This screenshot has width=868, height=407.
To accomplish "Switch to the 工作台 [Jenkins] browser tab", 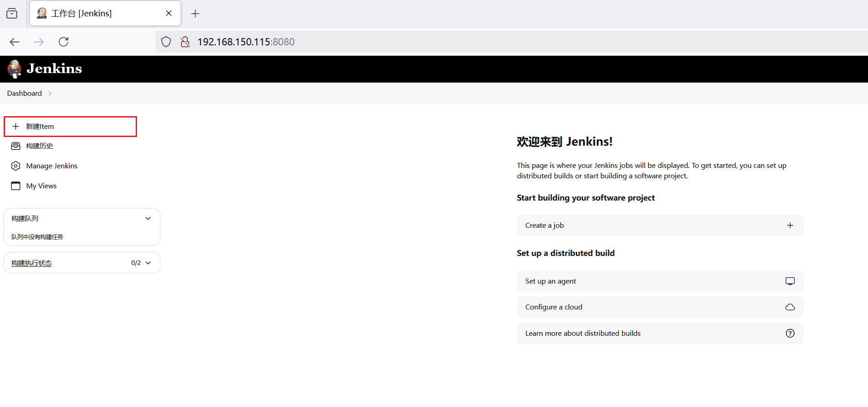I will tap(105, 13).
